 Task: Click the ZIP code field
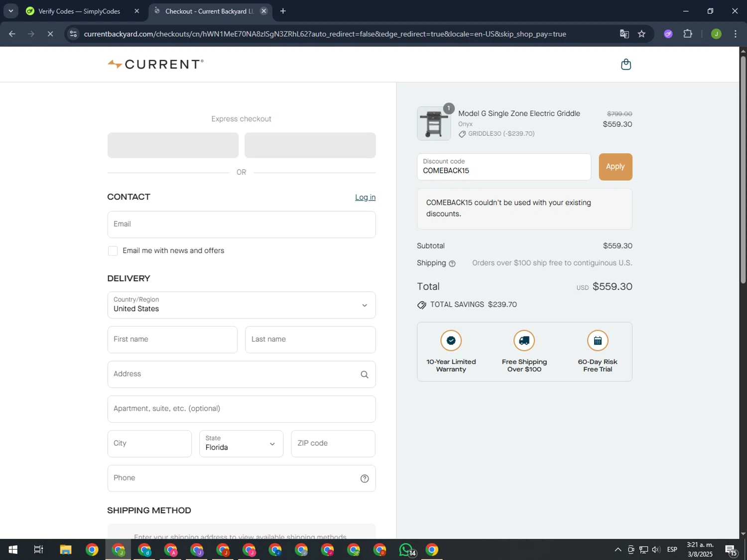333,444
